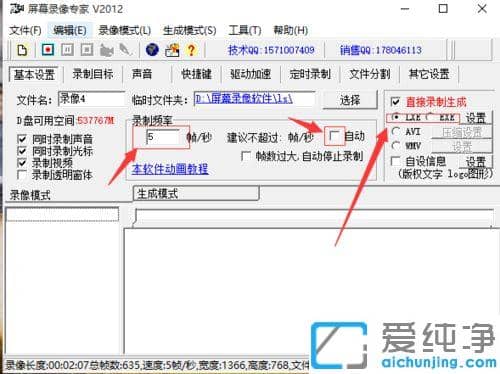Toggle the 录制视频 checkbox
The width and height of the screenshot is (500, 374).
pyautogui.click(x=22, y=163)
